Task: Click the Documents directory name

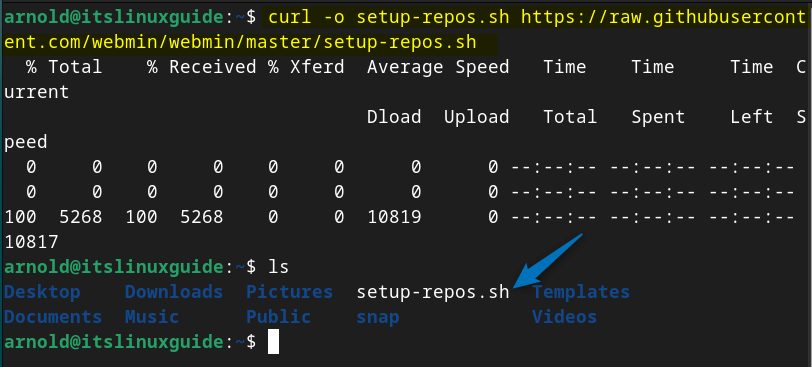Action: (53, 317)
